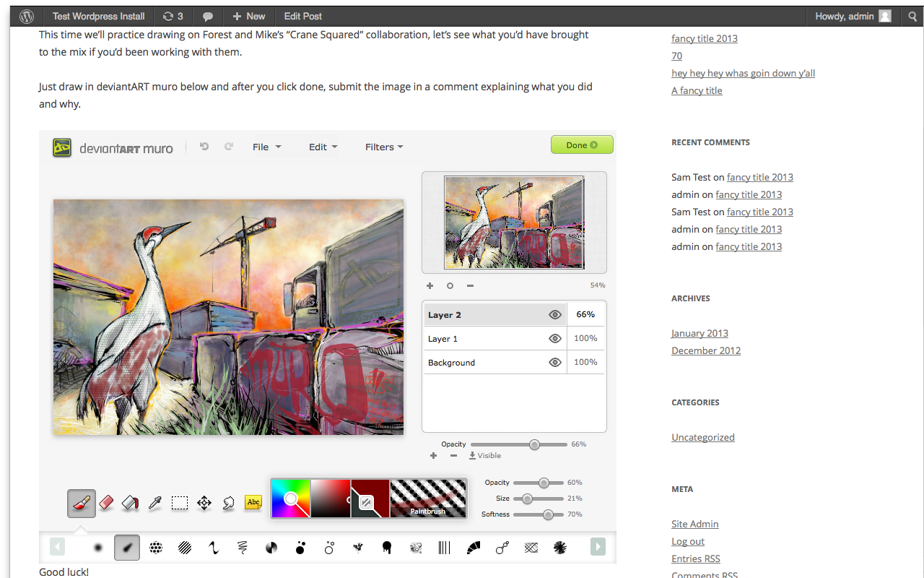Click the dark red current color swatch

[x=370, y=499]
